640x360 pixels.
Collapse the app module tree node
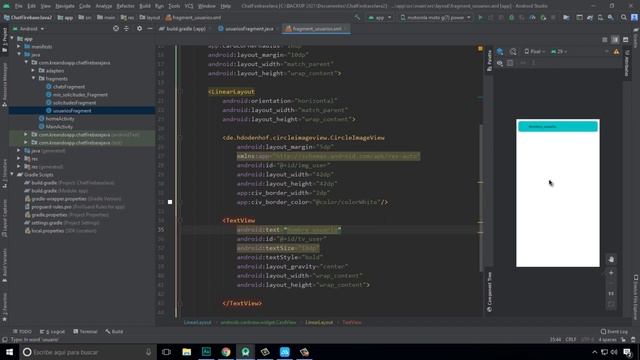coord(12,39)
